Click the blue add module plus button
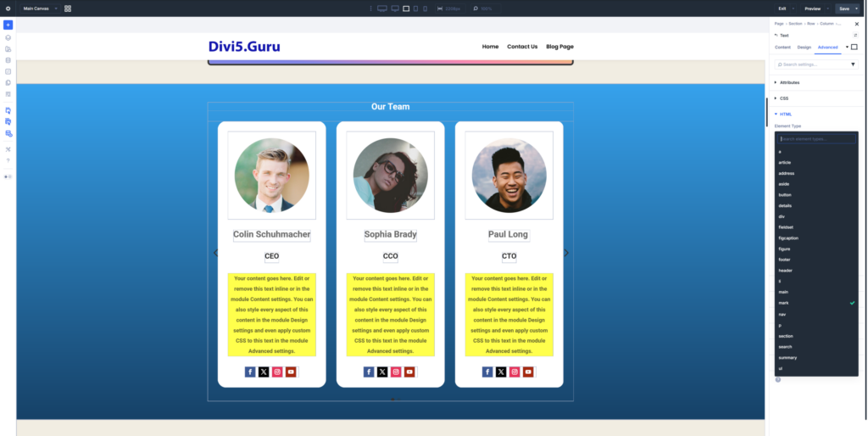 [x=8, y=25]
